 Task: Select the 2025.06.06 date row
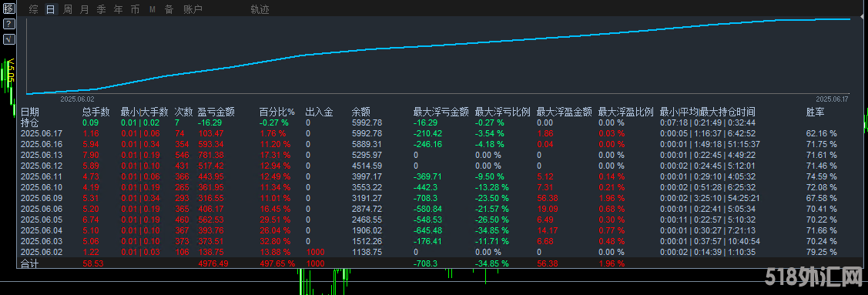click(42, 209)
